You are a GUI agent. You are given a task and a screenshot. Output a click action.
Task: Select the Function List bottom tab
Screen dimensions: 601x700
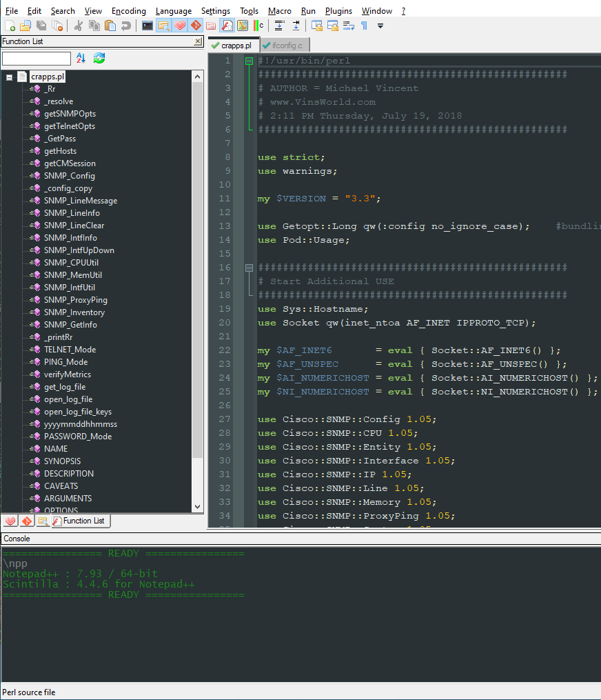(81, 521)
